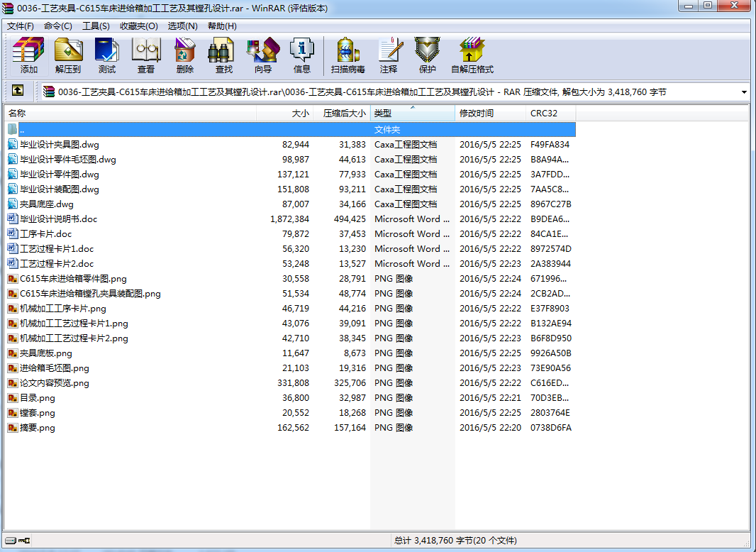Select file 机械加工工艺过程卡片2.png
Screen dimensions: 756x552
click(x=74, y=338)
